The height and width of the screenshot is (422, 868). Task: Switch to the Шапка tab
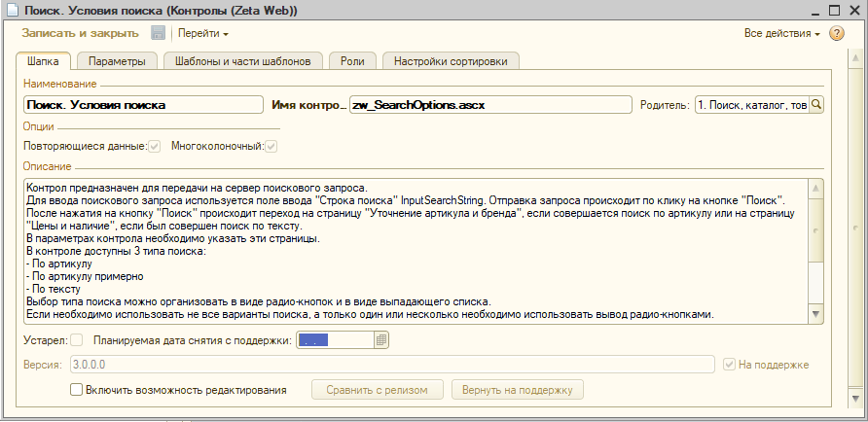(43, 61)
